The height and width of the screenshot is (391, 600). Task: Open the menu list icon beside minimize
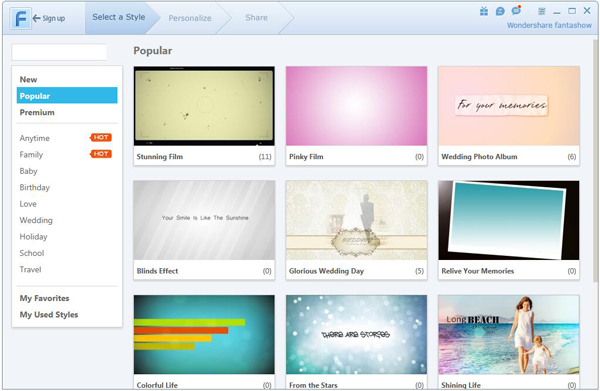541,11
